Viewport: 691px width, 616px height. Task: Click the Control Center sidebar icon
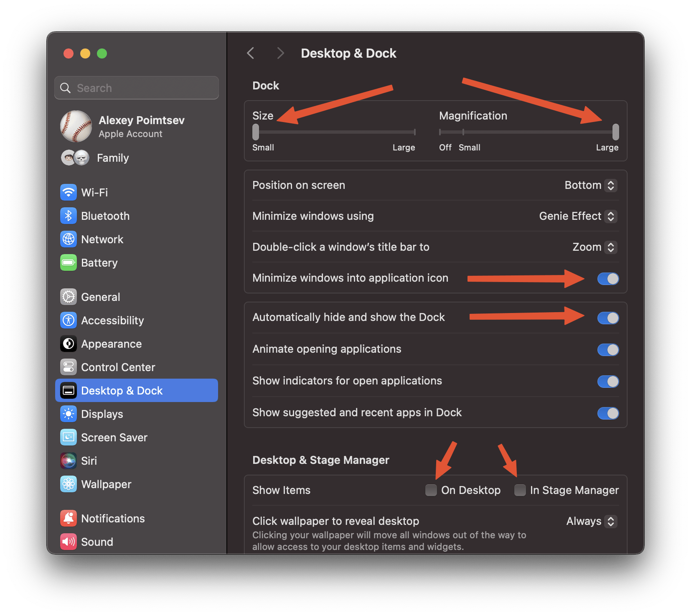coord(69,367)
